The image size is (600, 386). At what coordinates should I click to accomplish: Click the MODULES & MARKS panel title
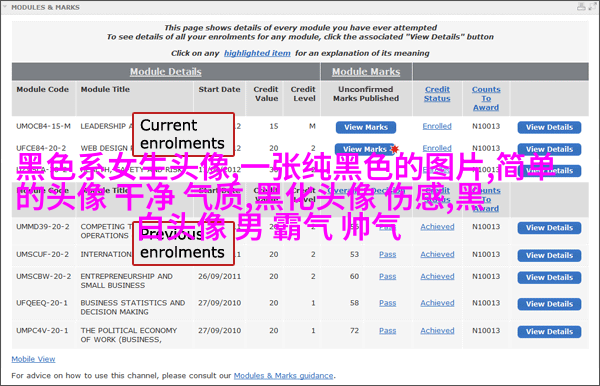[46, 7]
